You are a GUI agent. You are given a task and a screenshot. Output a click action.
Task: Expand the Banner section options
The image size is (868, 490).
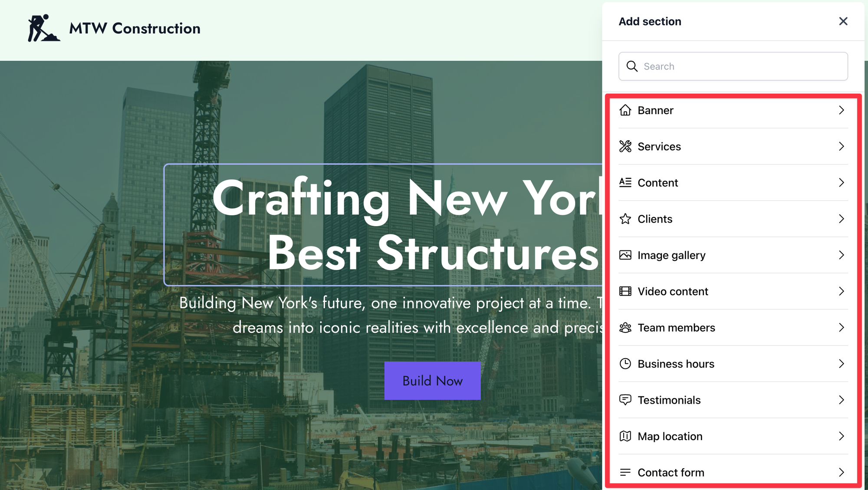[842, 111]
